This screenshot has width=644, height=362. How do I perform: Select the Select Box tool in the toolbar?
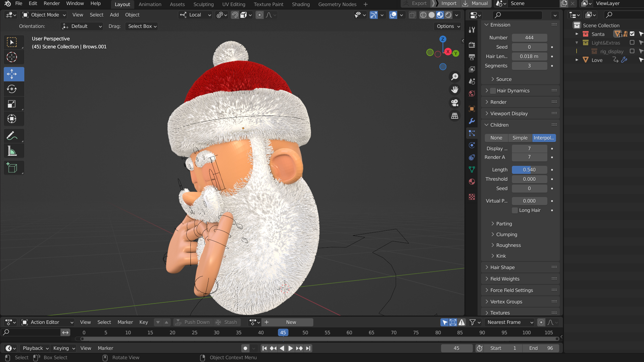tap(12, 42)
